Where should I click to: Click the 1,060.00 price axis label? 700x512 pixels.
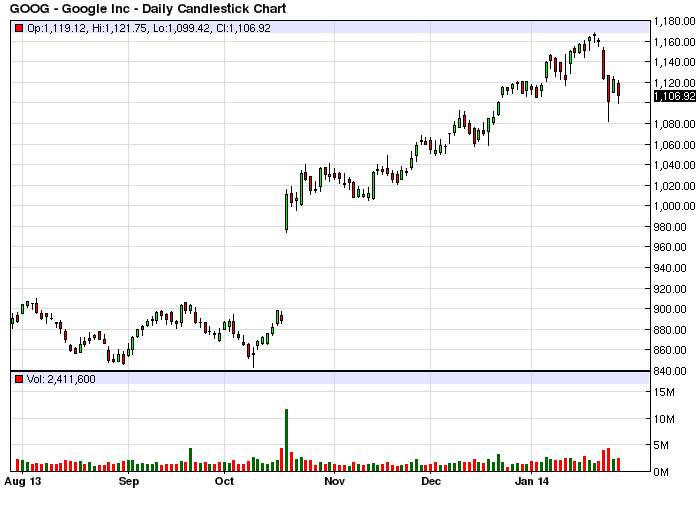click(675, 145)
